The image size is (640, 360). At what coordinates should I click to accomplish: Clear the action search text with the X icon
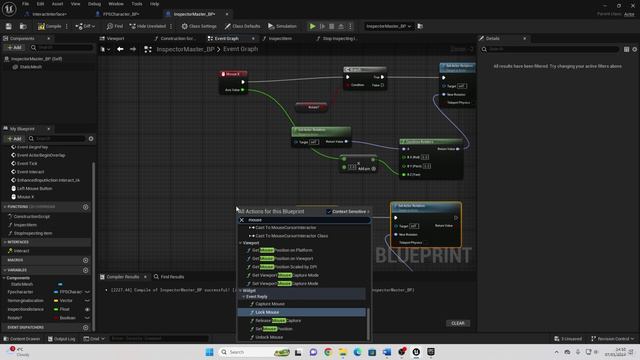[242, 220]
